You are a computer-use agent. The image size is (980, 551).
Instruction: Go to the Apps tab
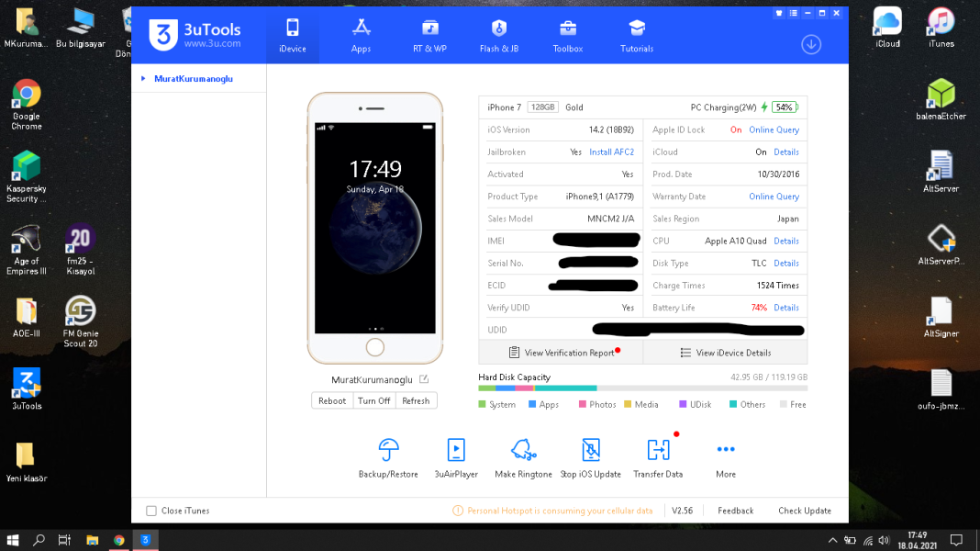coord(361,35)
